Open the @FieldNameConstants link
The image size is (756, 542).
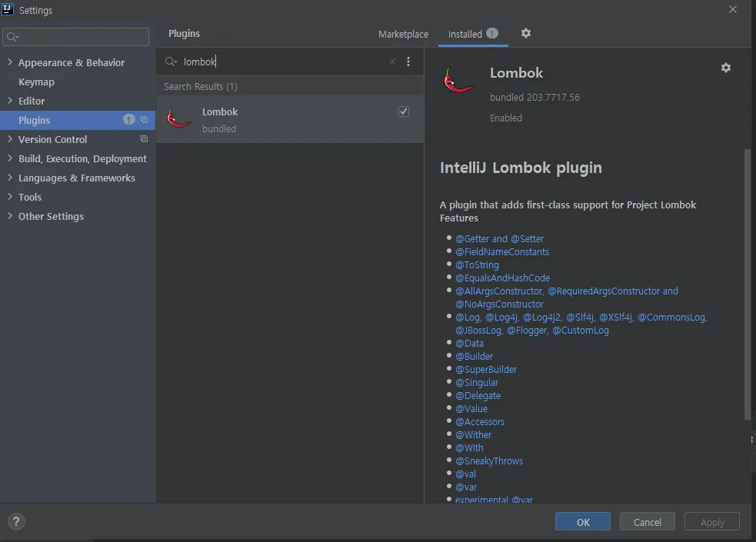point(502,251)
